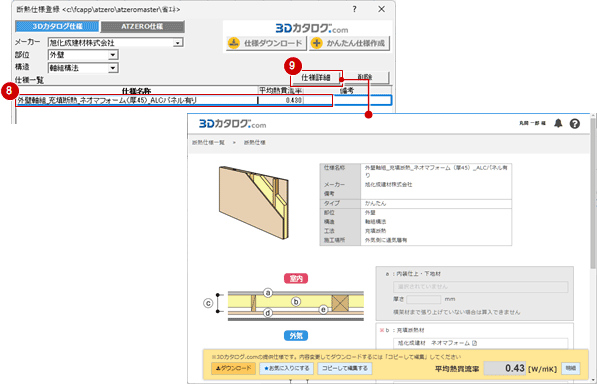This screenshot has width=597, height=384.
Task: Expand the 部位 dropdown showing 外壁
Action: click(113, 55)
